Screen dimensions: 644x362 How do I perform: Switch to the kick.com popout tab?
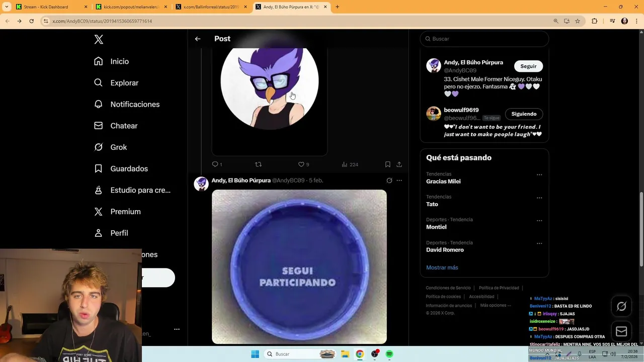tap(131, 7)
